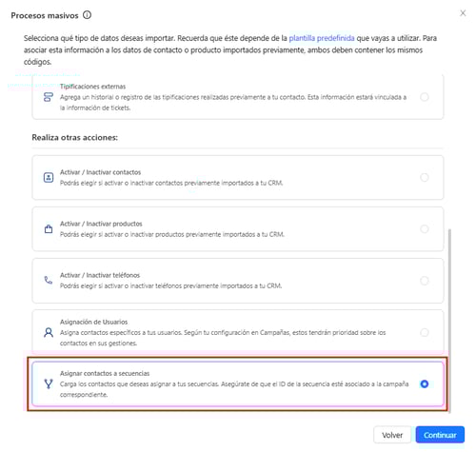
Task: Click the Activar / Inactivar teléfonos card title
Action: tap(100, 275)
